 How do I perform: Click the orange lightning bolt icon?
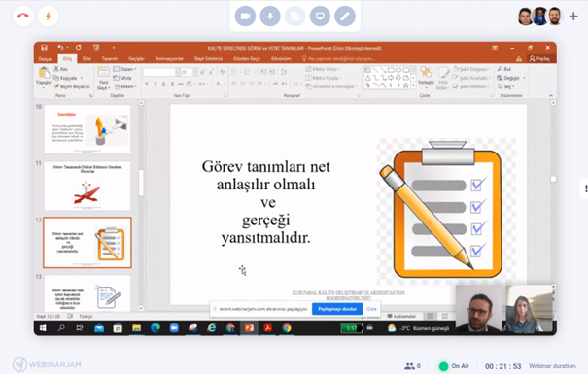coord(48,17)
